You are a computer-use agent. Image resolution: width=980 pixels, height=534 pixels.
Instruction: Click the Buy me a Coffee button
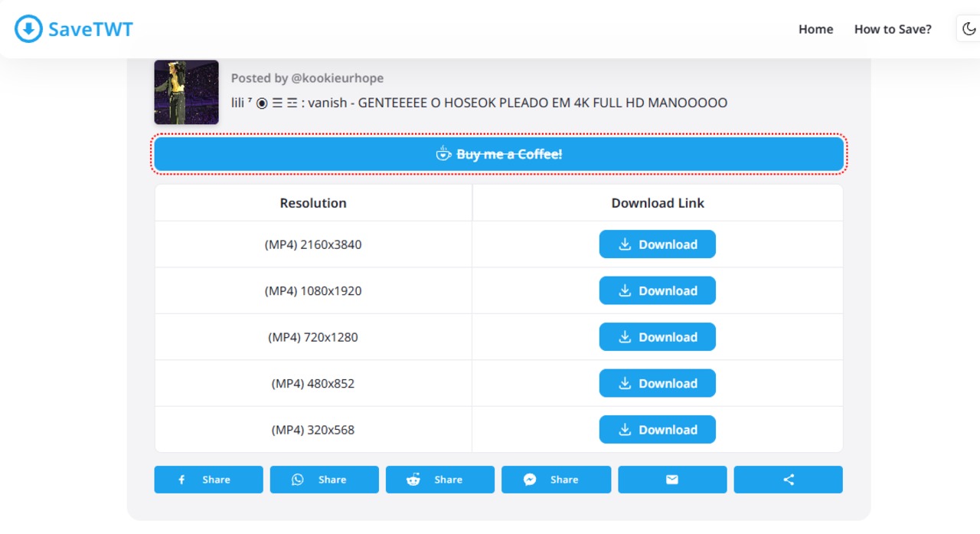click(x=498, y=154)
